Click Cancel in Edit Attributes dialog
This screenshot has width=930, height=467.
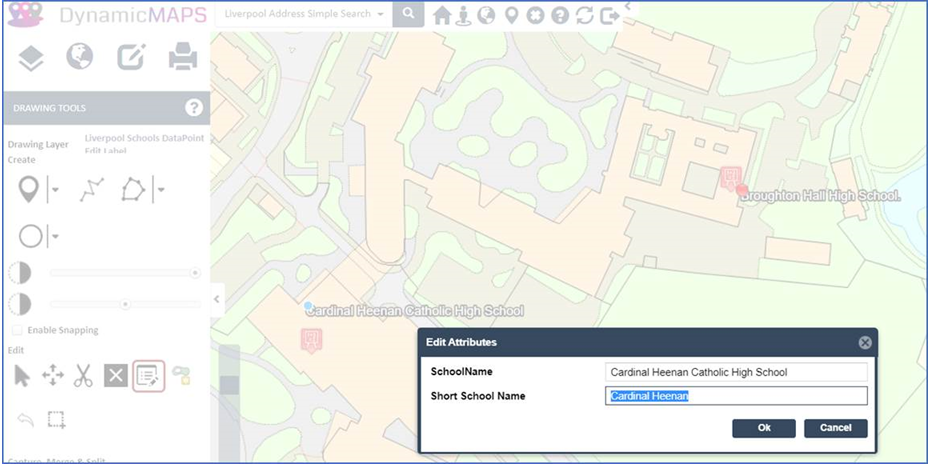tap(836, 428)
